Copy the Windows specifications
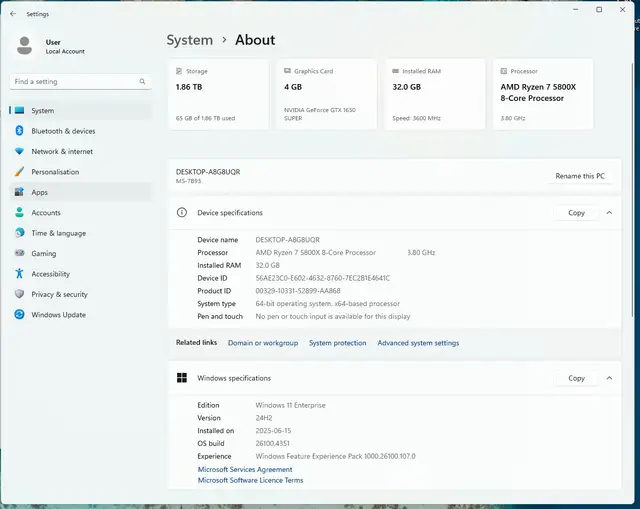Viewport: 640px width, 509px height. click(x=576, y=378)
